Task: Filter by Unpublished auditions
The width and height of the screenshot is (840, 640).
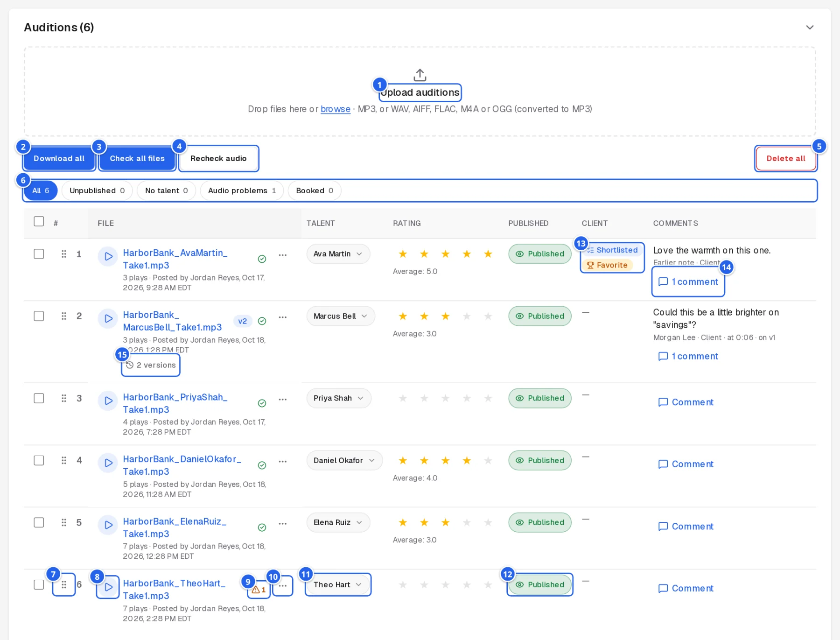Action: (x=97, y=190)
